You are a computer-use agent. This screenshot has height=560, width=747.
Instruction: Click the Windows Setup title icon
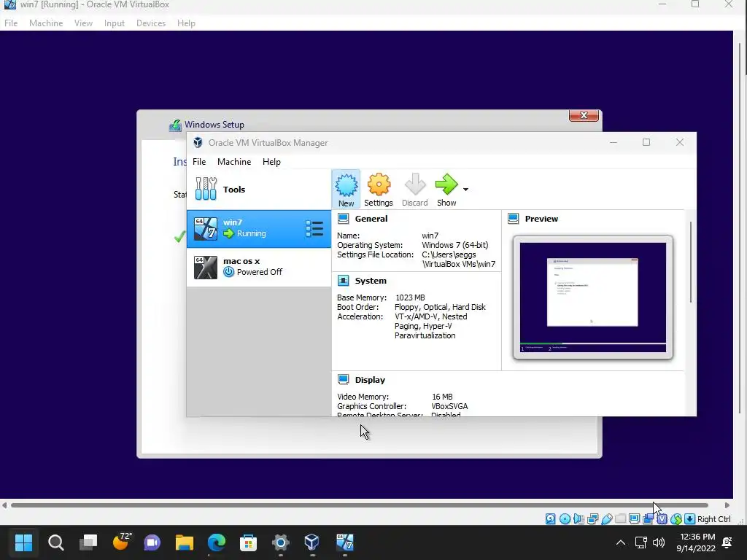pyautogui.click(x=175, y=125)
